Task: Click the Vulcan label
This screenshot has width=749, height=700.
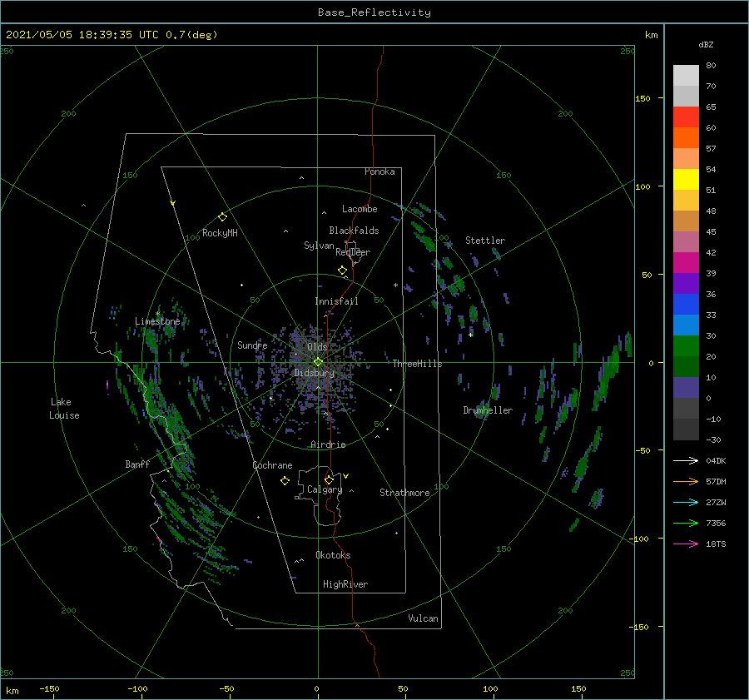Action: point(424,618)
